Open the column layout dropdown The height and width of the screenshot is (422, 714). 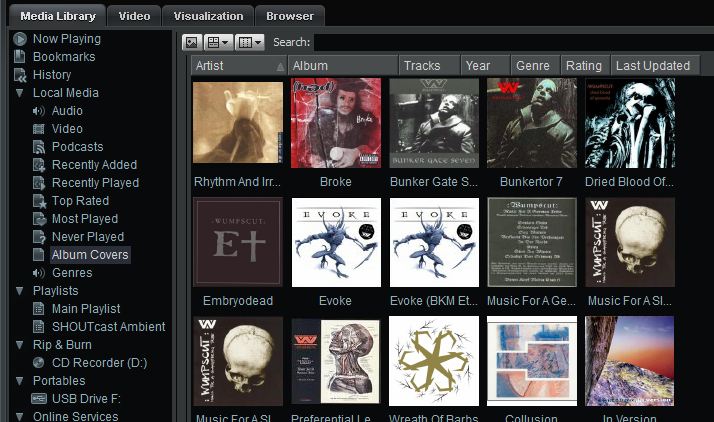click(250, 42)
